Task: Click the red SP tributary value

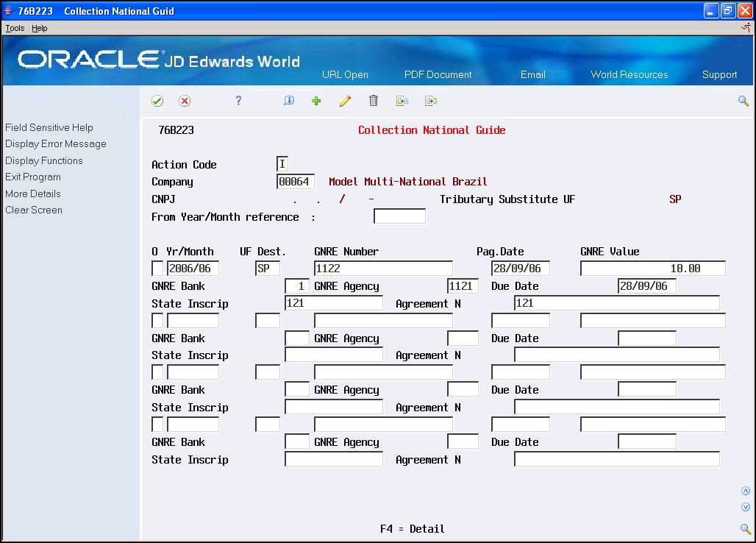Action: [x=675, y=199]
